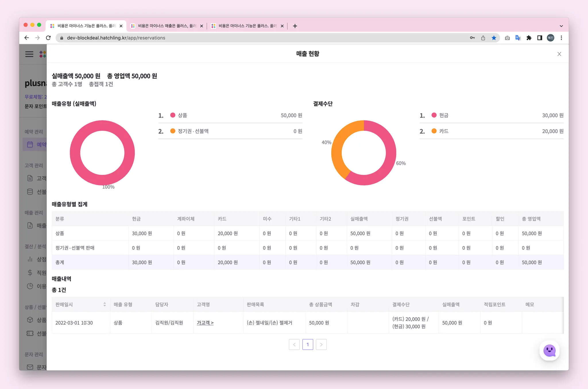Screen dimensions: 588x389
Task: Open the browser extensions puzzle icon
Action: (529, 38)
